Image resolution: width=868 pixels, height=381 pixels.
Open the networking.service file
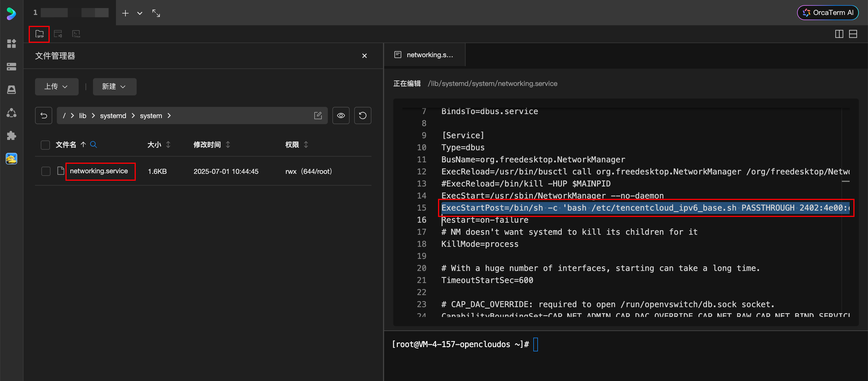tap(99, 171)
